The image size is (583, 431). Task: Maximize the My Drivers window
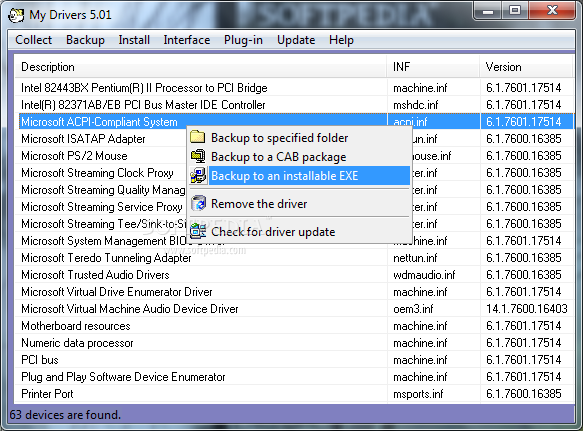click(x=515, y=11)
